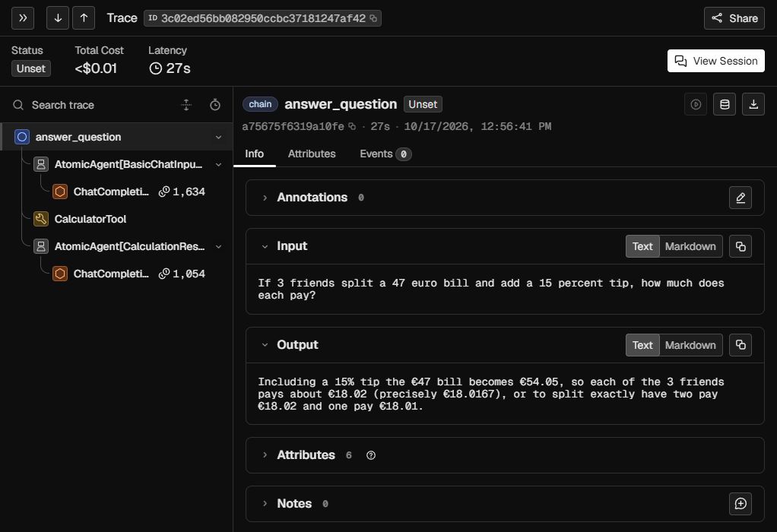Collapse the answer_question tree node
The width and height of the screenshot is (777, 532).
[x=218, y=138]
